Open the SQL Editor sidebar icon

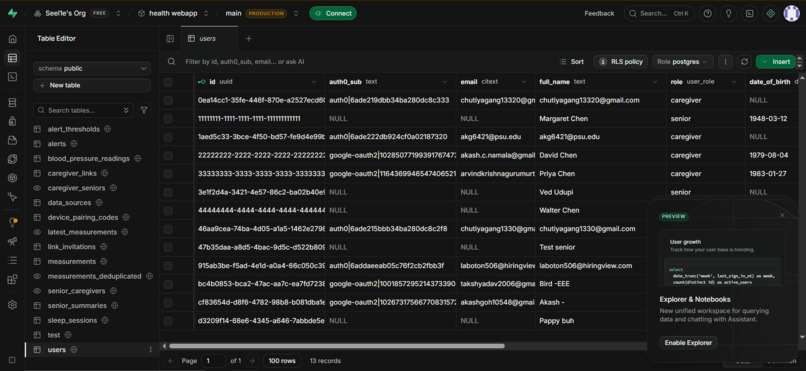12,77
